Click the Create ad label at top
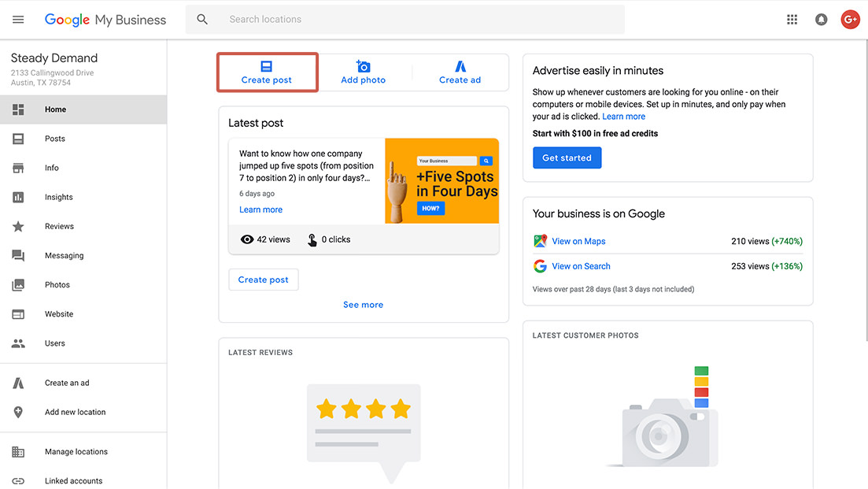The height and width of the screenshot is (489, 868). point(460,80)
